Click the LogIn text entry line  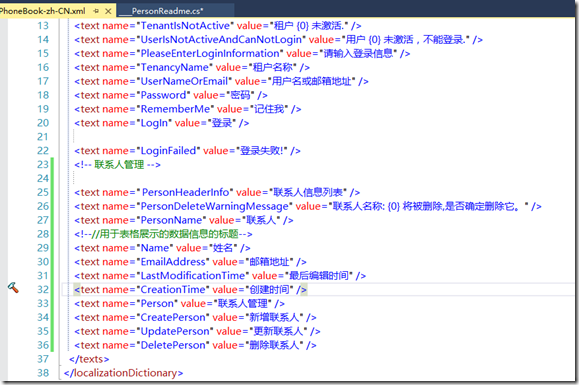[x=161, y=123]
